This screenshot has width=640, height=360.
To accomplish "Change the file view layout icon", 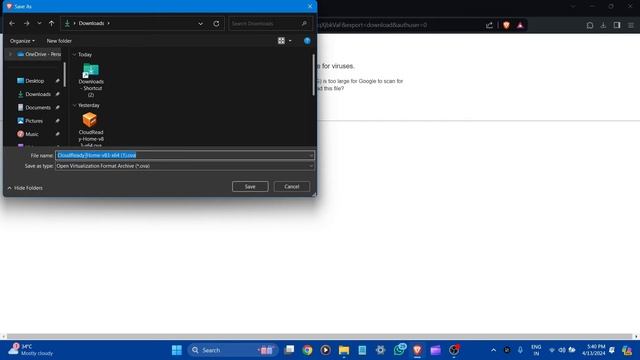I will click(281, 41).
